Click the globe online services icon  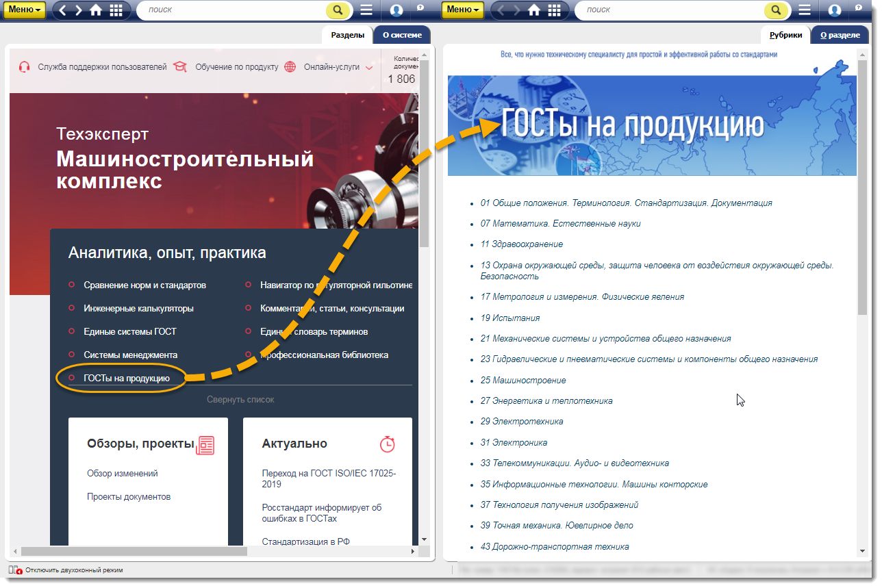pyautogui.click(x=290, y=67)
